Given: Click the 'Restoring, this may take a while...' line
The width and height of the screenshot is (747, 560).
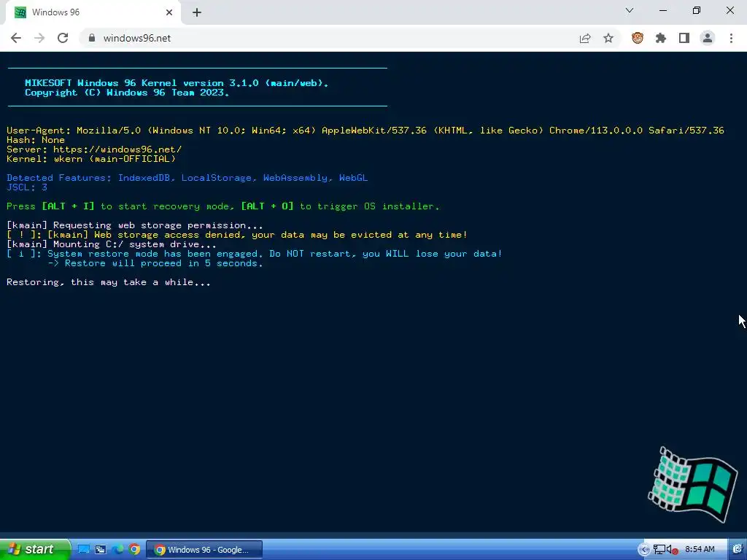Looking at the screenshot, I should [x=109, y=282].
